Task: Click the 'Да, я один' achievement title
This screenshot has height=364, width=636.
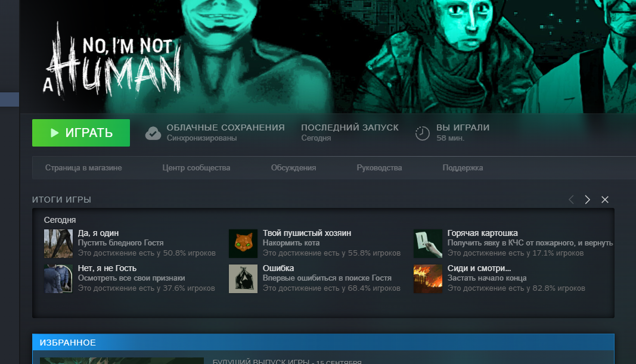Action: pyautogui.click(x=98, y=233)
